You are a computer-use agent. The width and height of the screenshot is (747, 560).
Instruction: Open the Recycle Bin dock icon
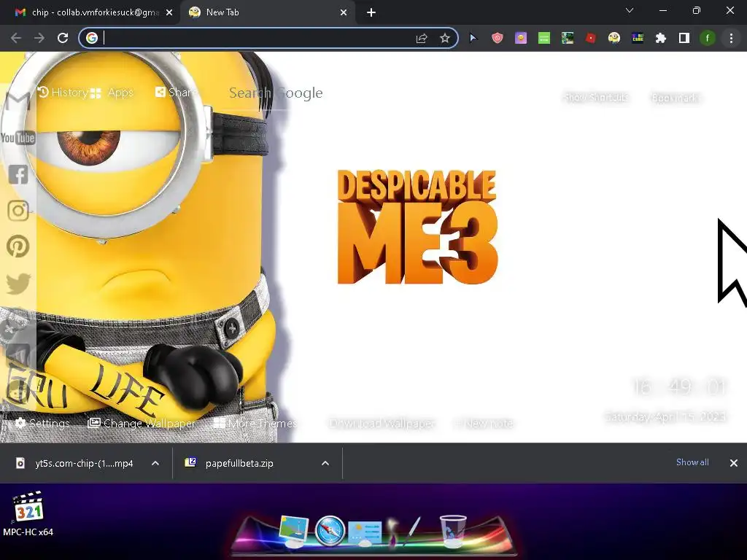click(452, 531)
